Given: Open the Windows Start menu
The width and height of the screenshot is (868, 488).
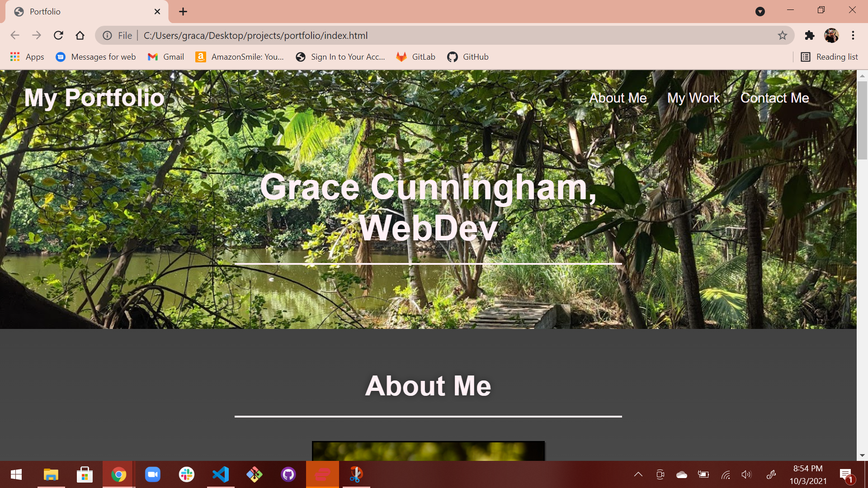Looking at the screenshot, I should 16,474.
